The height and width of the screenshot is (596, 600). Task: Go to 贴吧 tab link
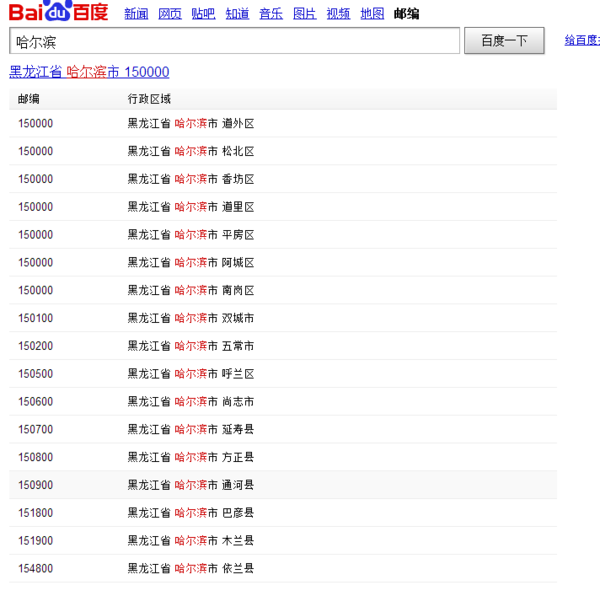click(x=204, y=14)
